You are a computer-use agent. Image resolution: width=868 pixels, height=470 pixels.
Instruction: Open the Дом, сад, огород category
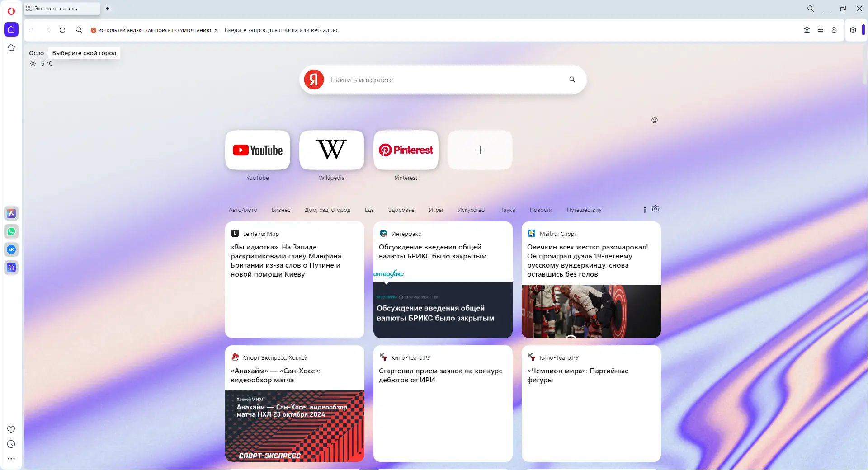[x=327, y=210]
